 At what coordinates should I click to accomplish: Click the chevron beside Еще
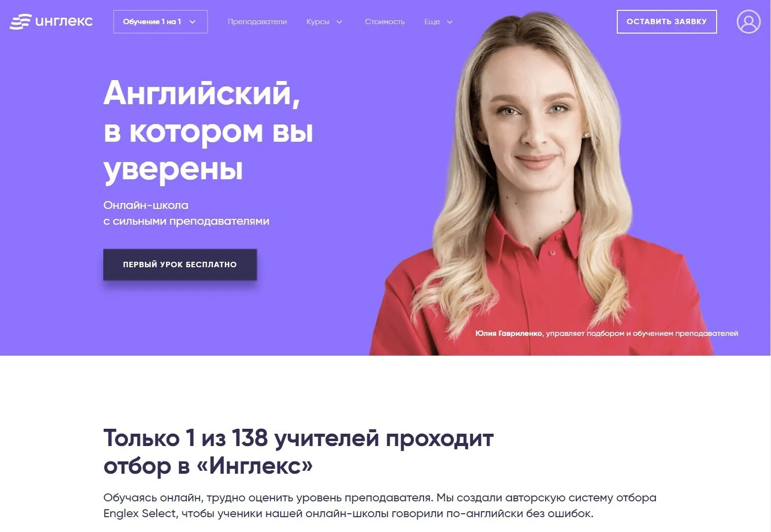coord(449,22)
